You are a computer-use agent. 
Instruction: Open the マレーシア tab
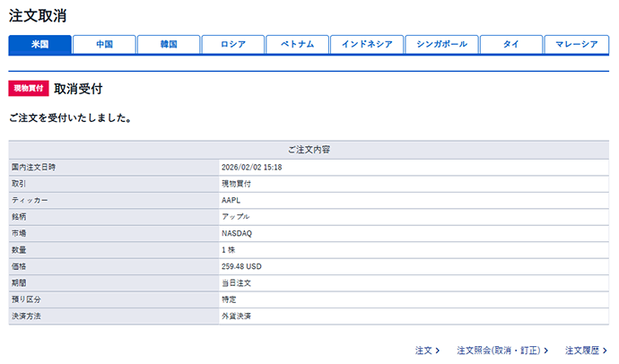[x=577, y=45]
